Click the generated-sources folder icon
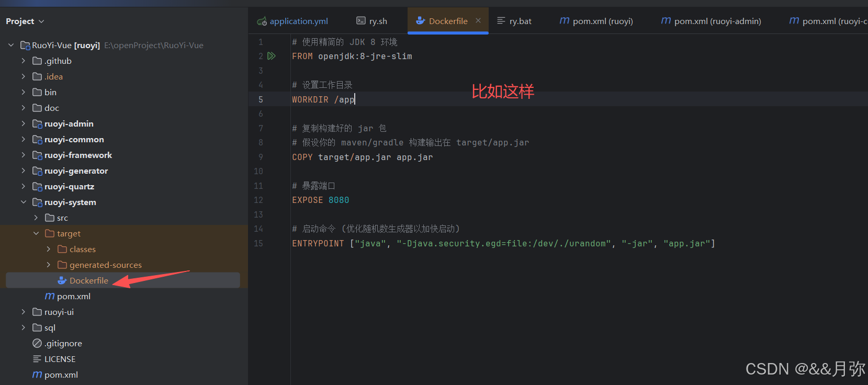The image size is (868, 385). pos(62,265)
